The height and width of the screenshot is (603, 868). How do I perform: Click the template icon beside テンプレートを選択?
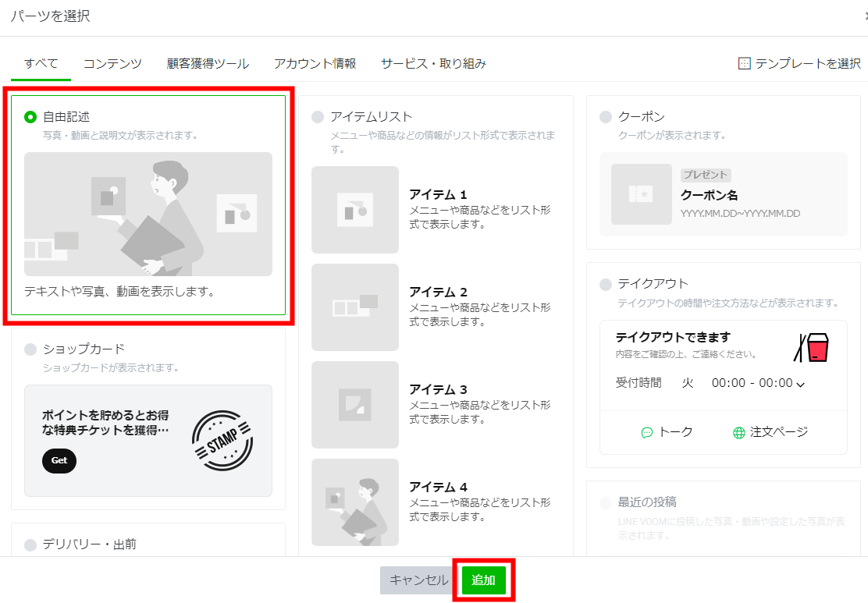click(x=744, y=63)
